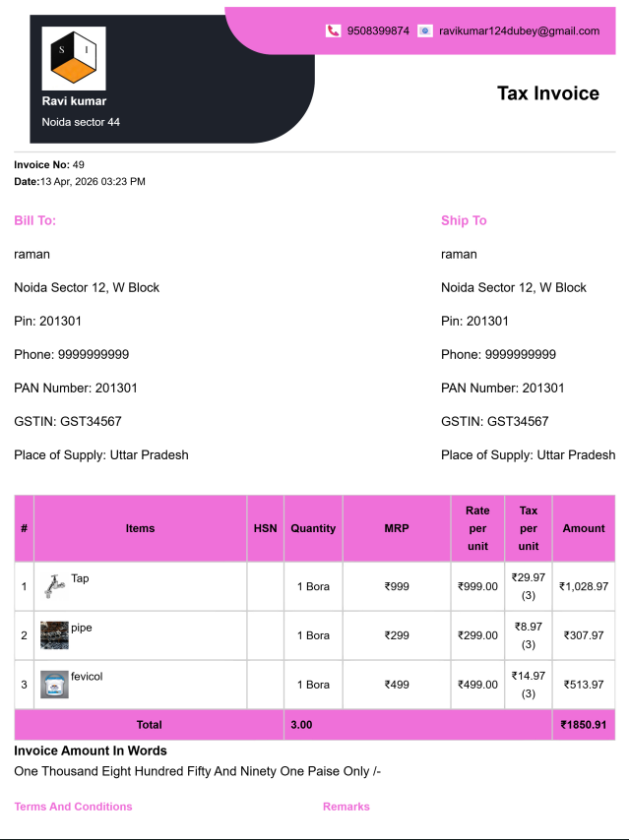Click the Quantity column header
This screenshot has height=840, width=629.
313,528
